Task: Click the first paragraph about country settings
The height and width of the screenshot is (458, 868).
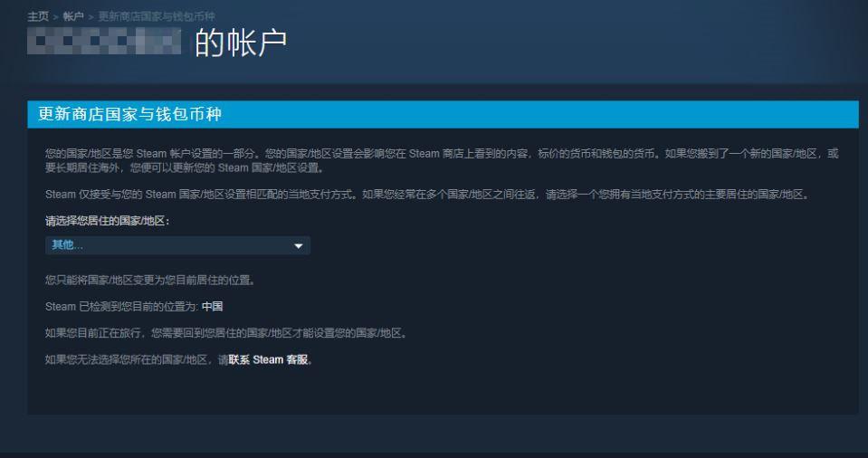Action: pyautogui.click(x=442, y=160)
